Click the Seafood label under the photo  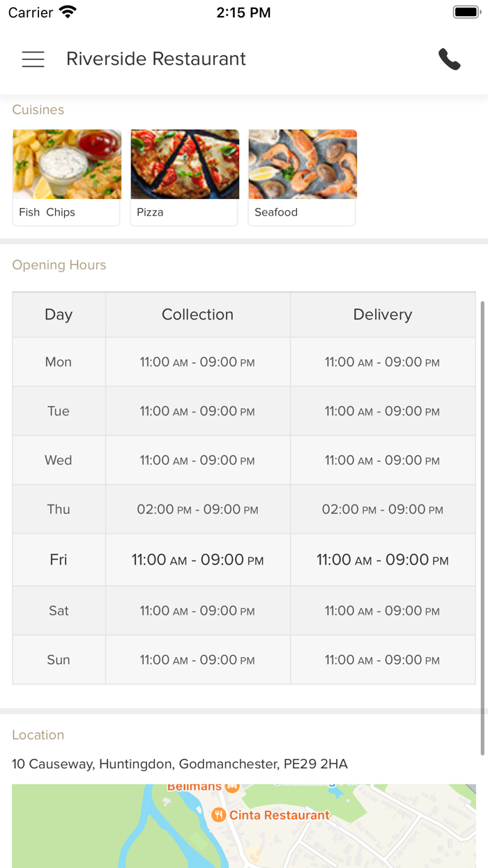(276, 212)
